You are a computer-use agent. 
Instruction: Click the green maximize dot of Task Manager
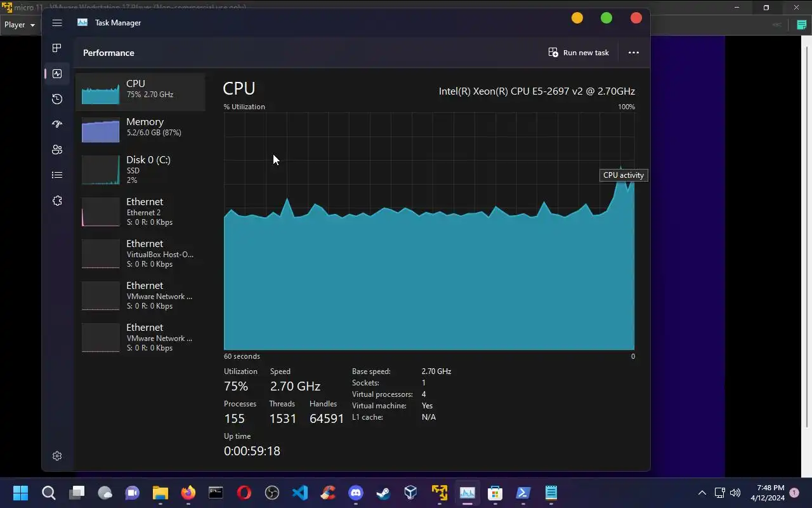[606, 18]
